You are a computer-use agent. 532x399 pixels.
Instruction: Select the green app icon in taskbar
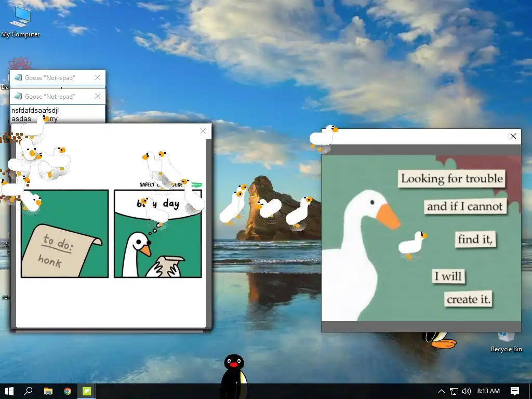tap(87, 391)
